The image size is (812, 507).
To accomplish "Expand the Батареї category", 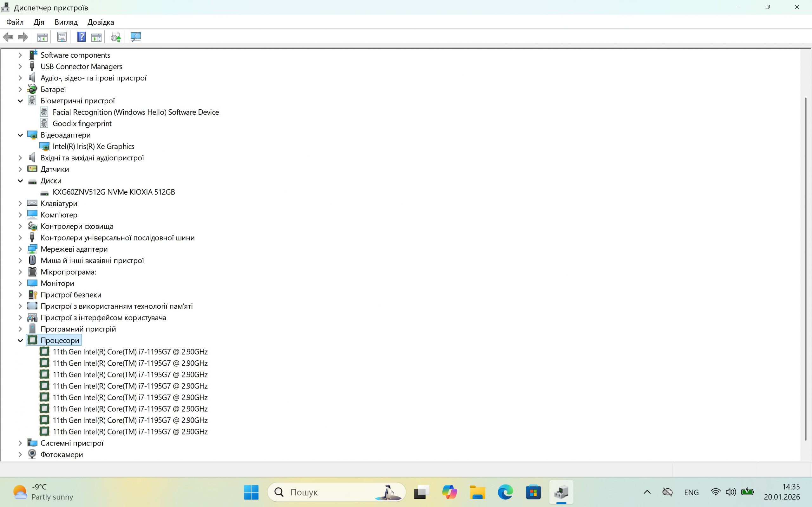I will pyautogui.click(x=20, y=90).
